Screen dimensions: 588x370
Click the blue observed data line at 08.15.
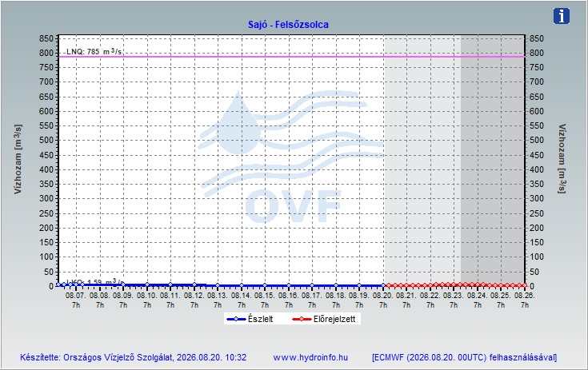tap(265, 285)
